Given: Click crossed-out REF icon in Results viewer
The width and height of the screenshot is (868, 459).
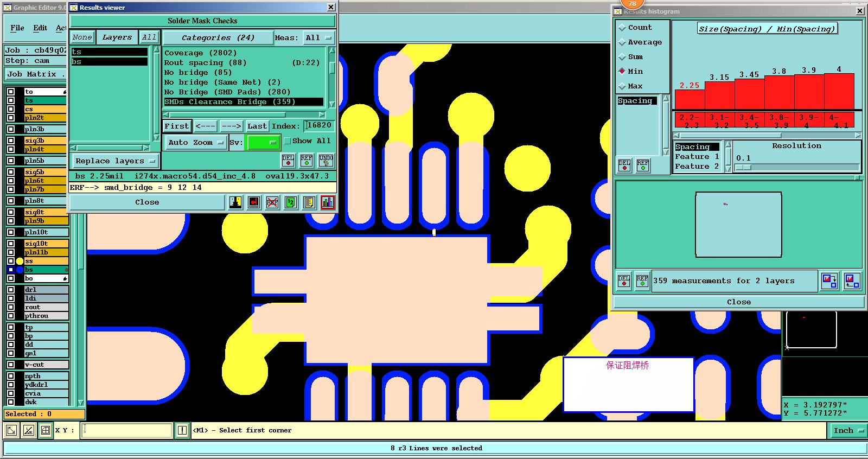Looking at the screenshot, I should coord(272,202).
